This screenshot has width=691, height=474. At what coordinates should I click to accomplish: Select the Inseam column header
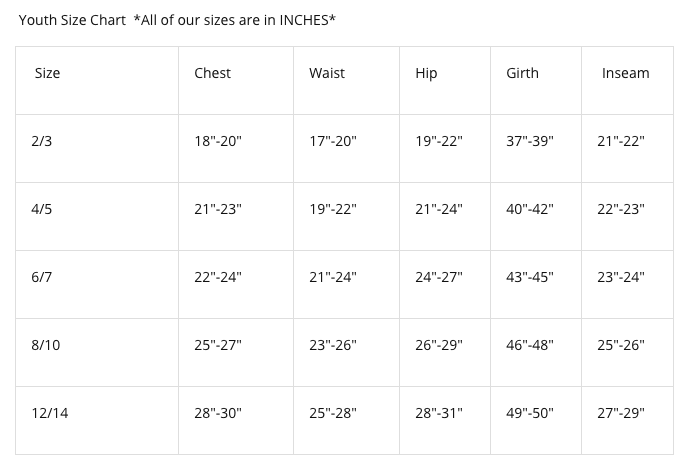point(625,73)
